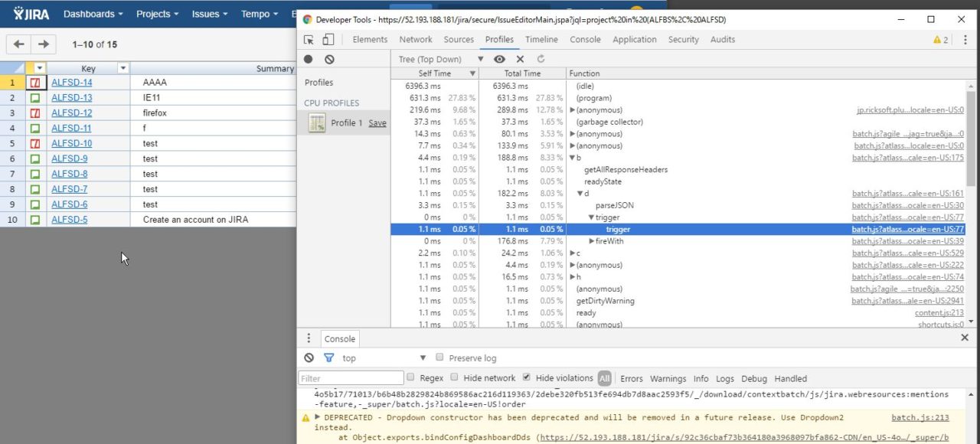Save Profile 1 via the Save link
The image size is (980, 444).
pos(377,123)
